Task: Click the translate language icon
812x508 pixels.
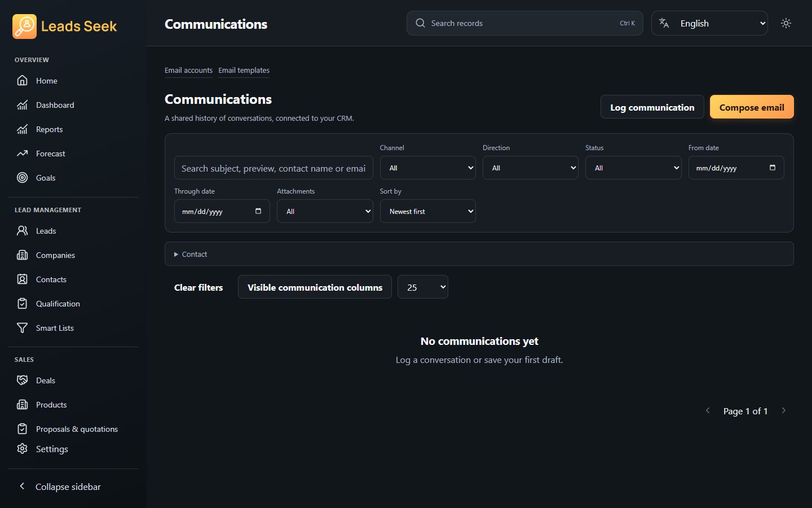Action: click(x=664, y=23)
